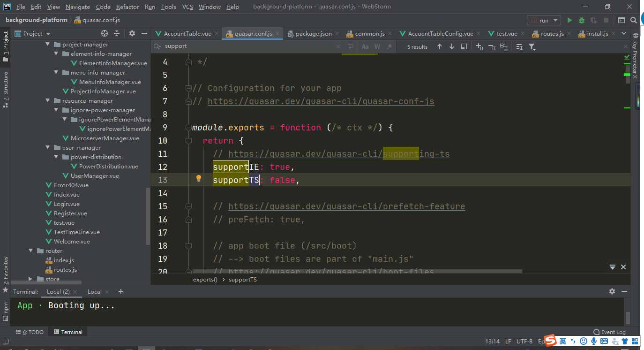Click the terminal-style icon beside search
Screen dimensions: 644x350
click(x=621, y=20)
